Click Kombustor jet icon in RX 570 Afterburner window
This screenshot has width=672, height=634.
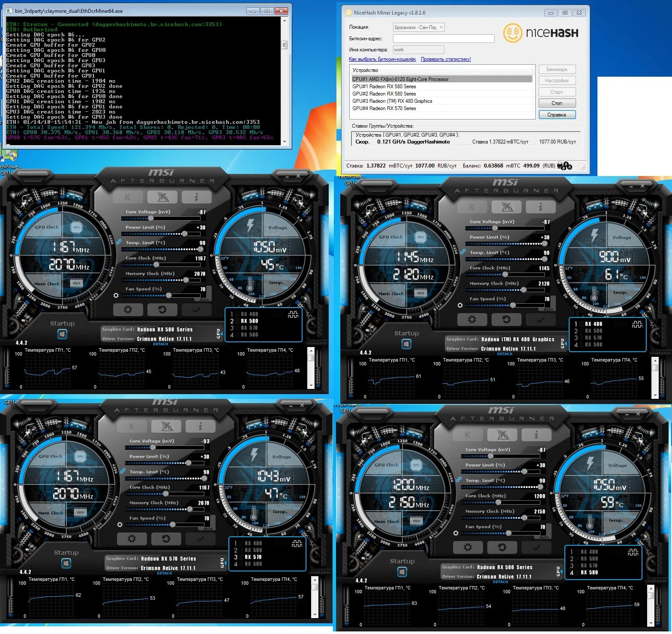pos(166,426)
